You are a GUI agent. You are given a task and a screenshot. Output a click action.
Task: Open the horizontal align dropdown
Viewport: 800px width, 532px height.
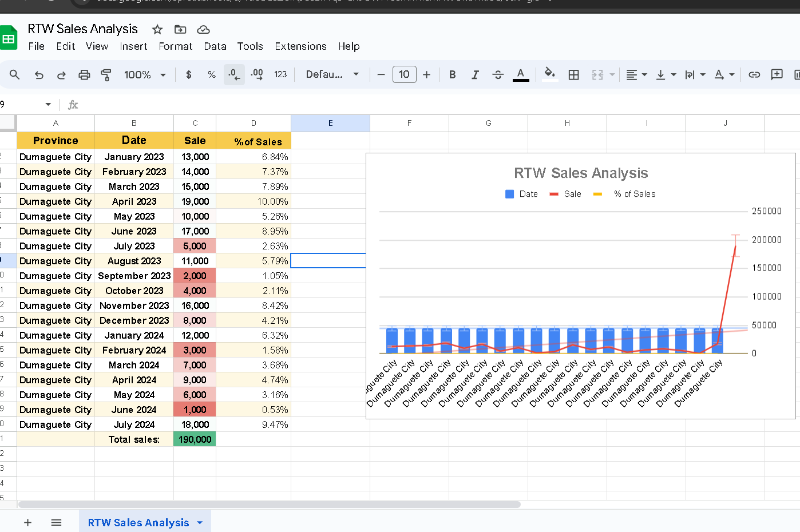tap(636, 74)
